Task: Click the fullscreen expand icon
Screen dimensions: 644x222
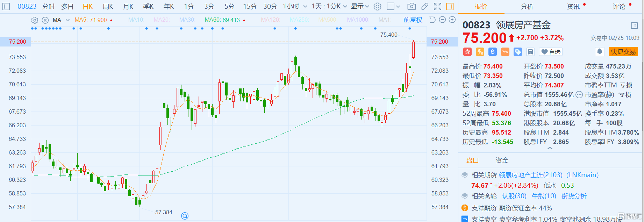Action: coord(437,6)
